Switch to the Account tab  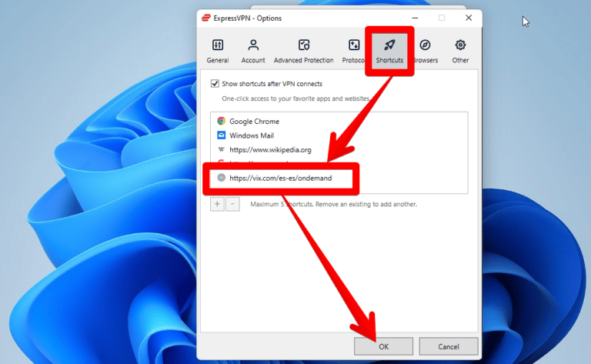tap(253, 51)
